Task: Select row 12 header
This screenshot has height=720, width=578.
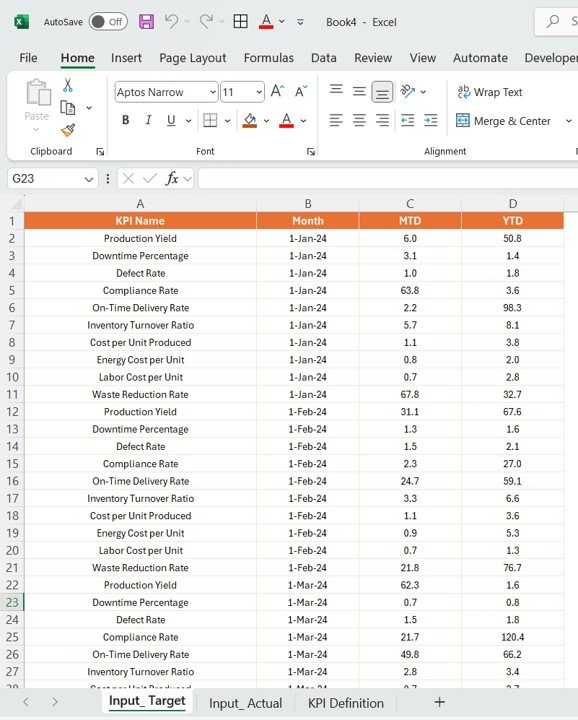Action: click(12, 412)
